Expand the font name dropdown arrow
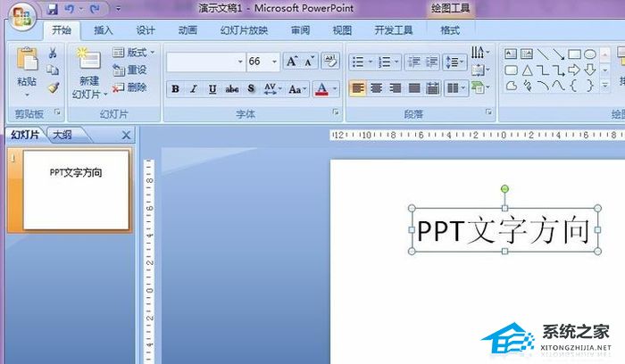This screenshot has height=364, width=625. pyautogui.click(x=240, y=62)
